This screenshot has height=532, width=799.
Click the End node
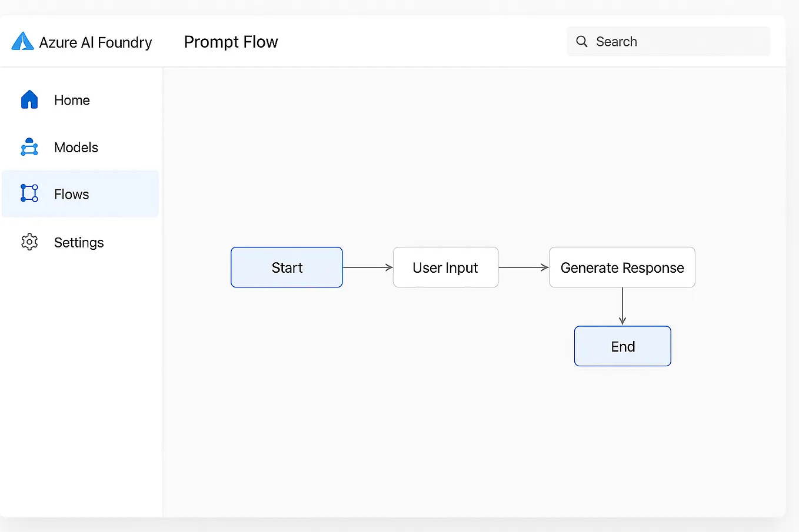point(622,346)
